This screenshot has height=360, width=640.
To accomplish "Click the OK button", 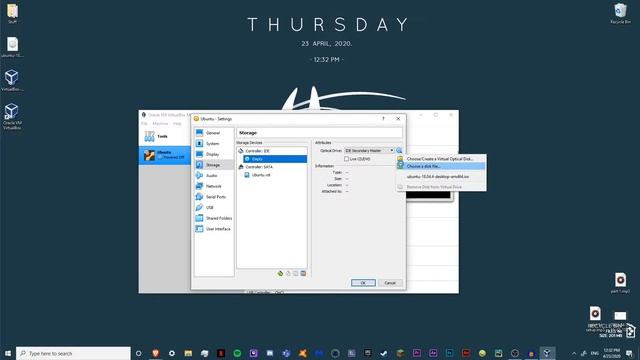I will 363,283.
